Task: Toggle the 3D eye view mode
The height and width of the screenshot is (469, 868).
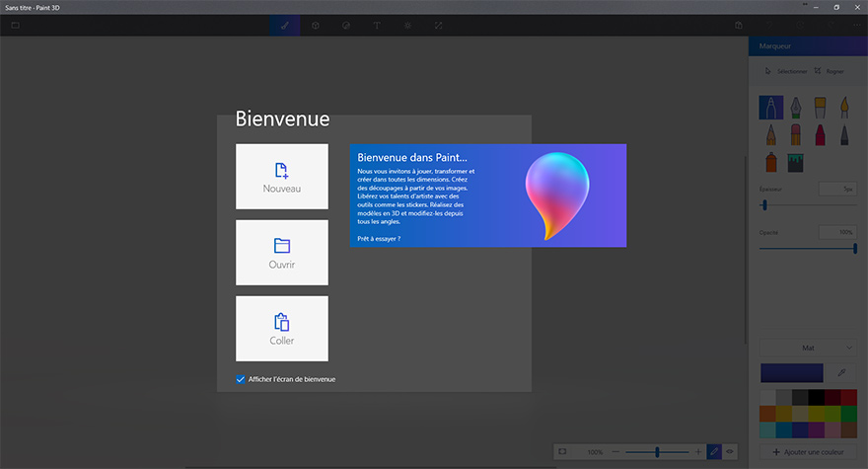Action: pos(730,452)
